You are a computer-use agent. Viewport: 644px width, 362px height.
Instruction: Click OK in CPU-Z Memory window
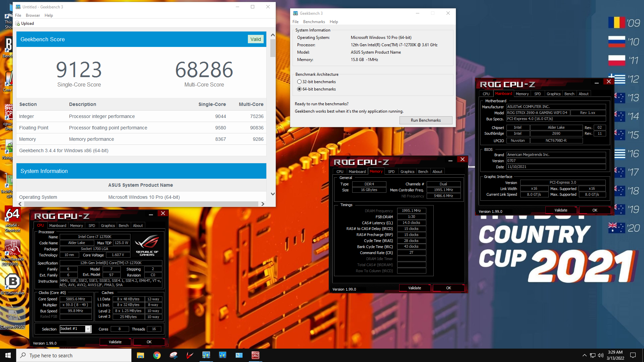coord(448,288)
